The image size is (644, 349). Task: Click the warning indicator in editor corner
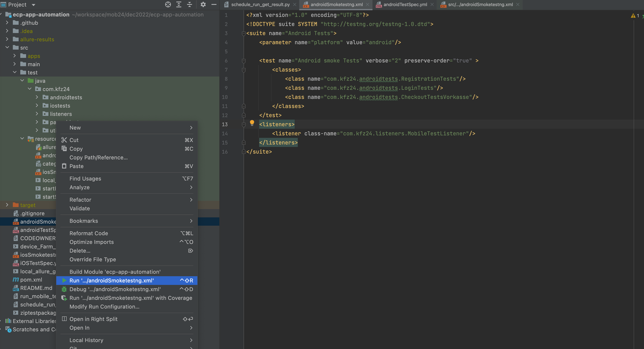click(x=635, y=16)
